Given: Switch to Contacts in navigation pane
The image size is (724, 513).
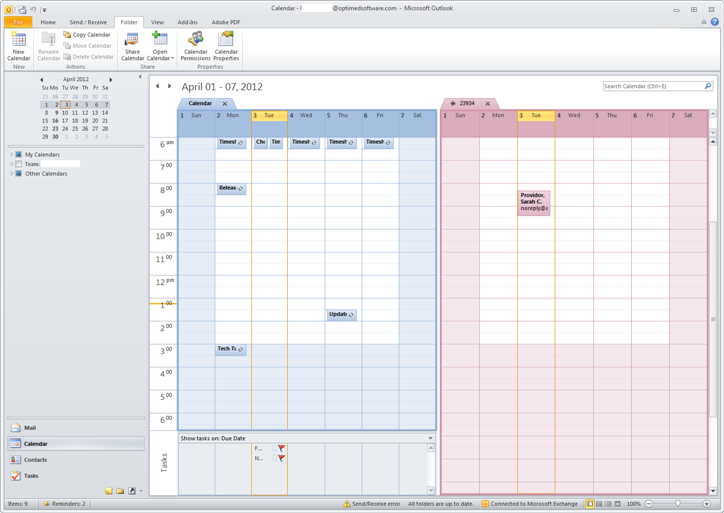Looking at the screenshot, I should pyautogui.click(x=35, y=460).
